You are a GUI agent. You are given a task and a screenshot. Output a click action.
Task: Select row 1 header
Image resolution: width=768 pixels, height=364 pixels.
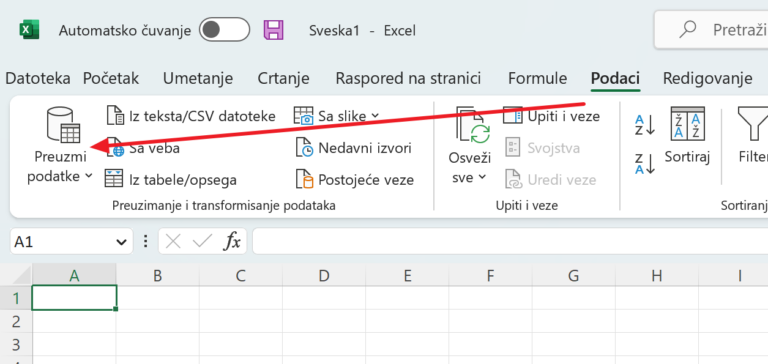click(16, 298)
